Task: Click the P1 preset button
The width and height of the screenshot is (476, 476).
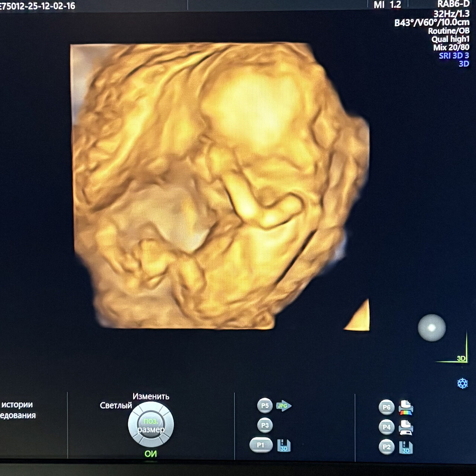Action: coord(261,445)
